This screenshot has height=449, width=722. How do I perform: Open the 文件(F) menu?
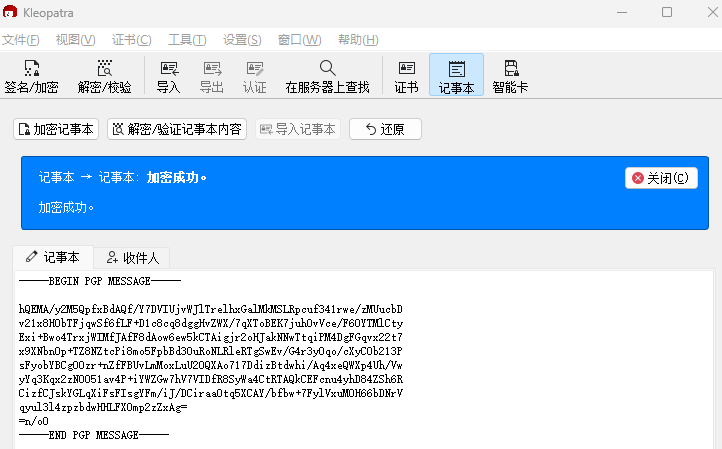[x=21, y=40]
